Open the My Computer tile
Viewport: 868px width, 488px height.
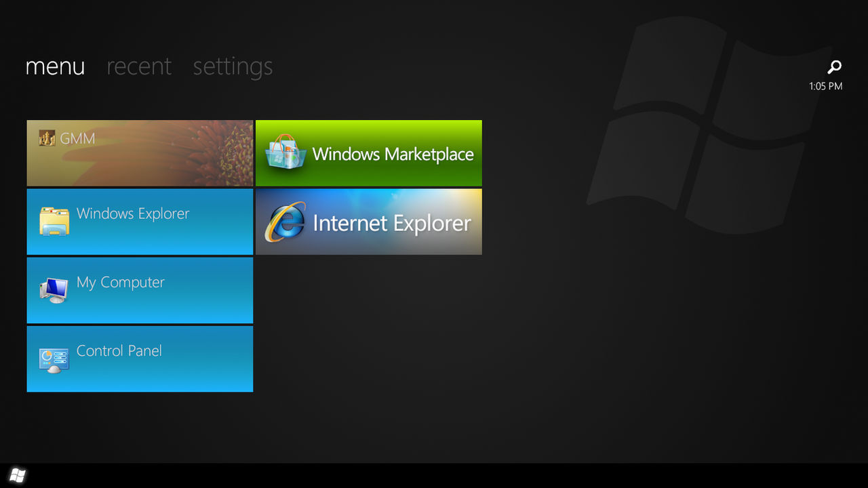click(140, 290)
